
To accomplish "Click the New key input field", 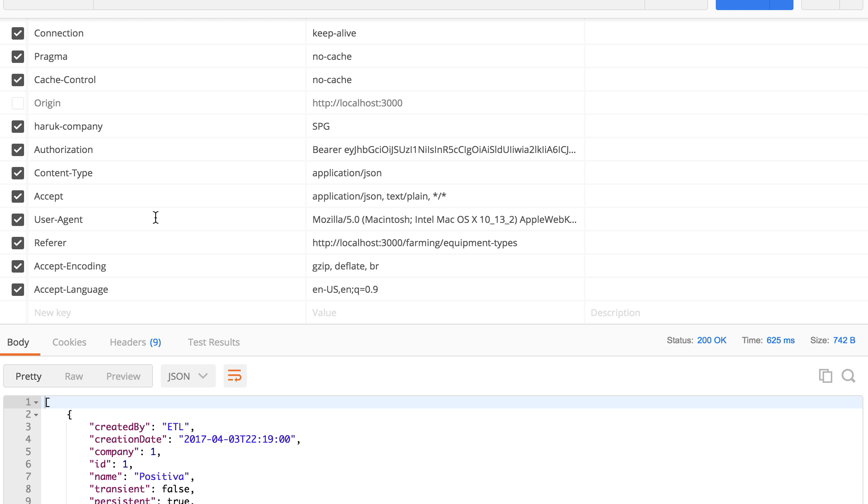I will [167, 313].
